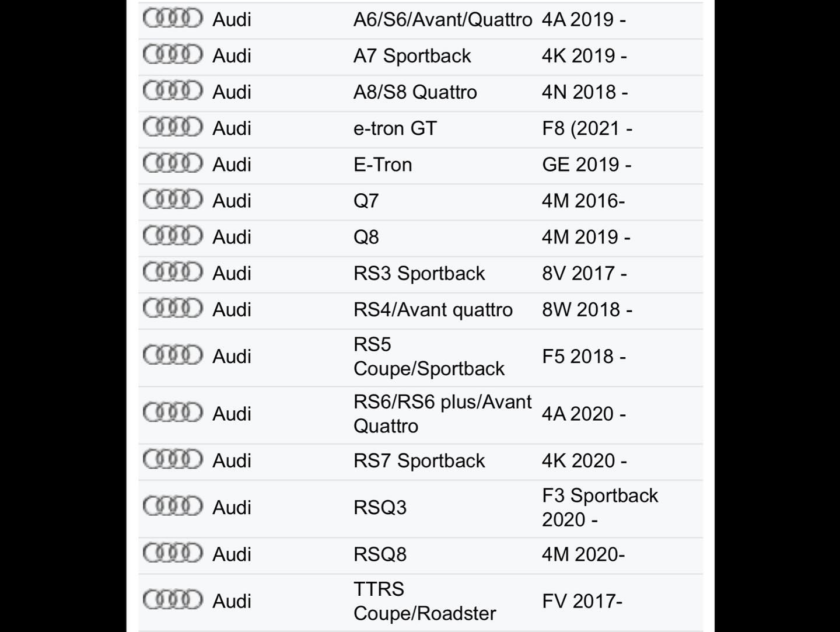Click RS6/RS6 plus/Avant Quattro model text

tap(443, 414)
